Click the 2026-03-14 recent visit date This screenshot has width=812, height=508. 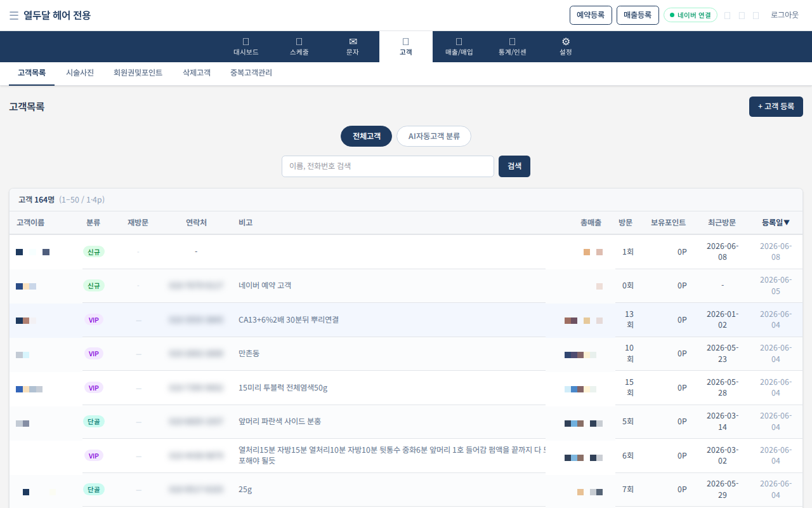pyautogui.click(x=722, y=422)
